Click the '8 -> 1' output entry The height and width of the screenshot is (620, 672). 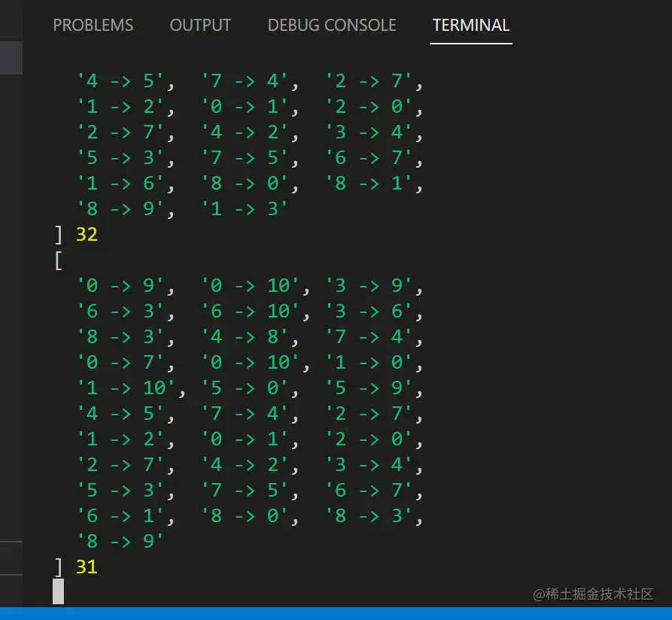pyautogui.click(x=369, y=184)
